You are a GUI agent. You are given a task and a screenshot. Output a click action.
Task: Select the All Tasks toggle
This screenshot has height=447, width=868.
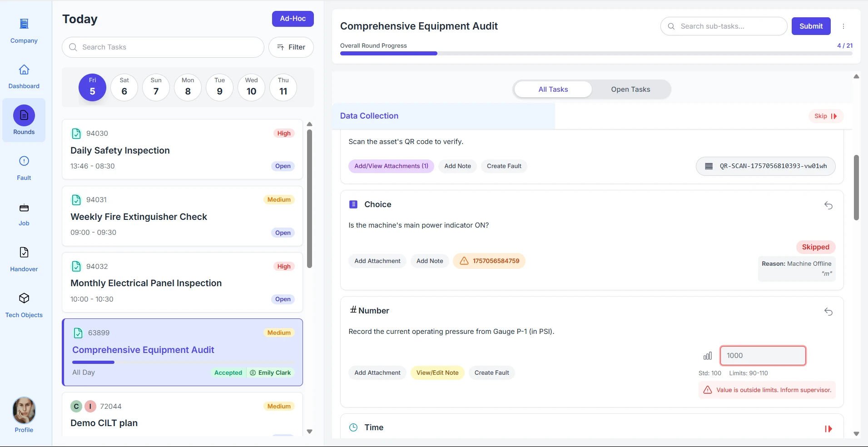click(x=553, y=89)
